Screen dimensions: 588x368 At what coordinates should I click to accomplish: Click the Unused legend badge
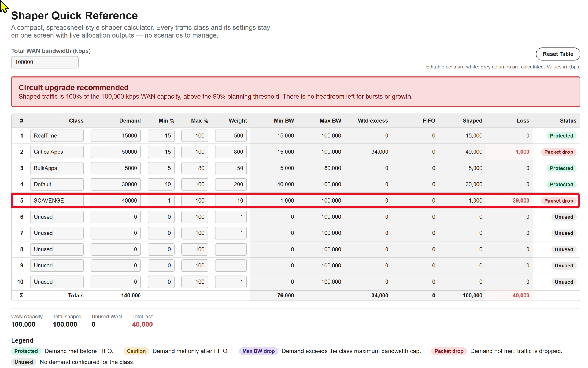pyautogui.click(x=24, y=362)
